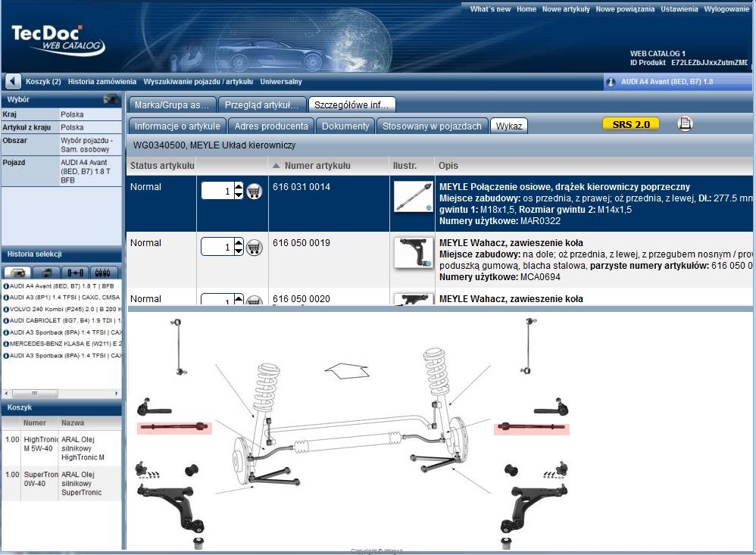Viewport: 756px width, 555px height.
Task: Click AUDI A4 Avant vehicle label in header bar
Action: pos(667,82)
